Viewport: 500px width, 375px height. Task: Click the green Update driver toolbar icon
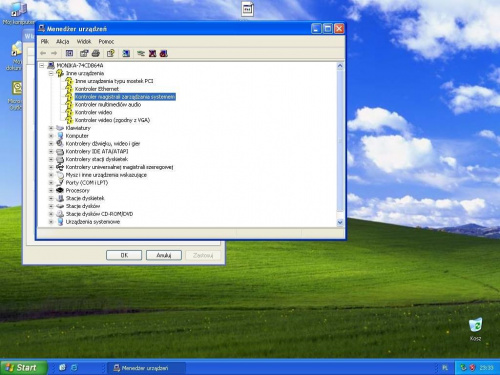point(141,53)
